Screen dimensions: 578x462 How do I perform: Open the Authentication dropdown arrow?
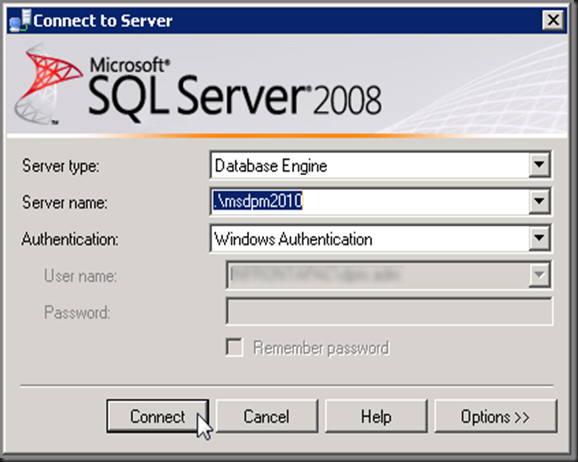(539, 238)
